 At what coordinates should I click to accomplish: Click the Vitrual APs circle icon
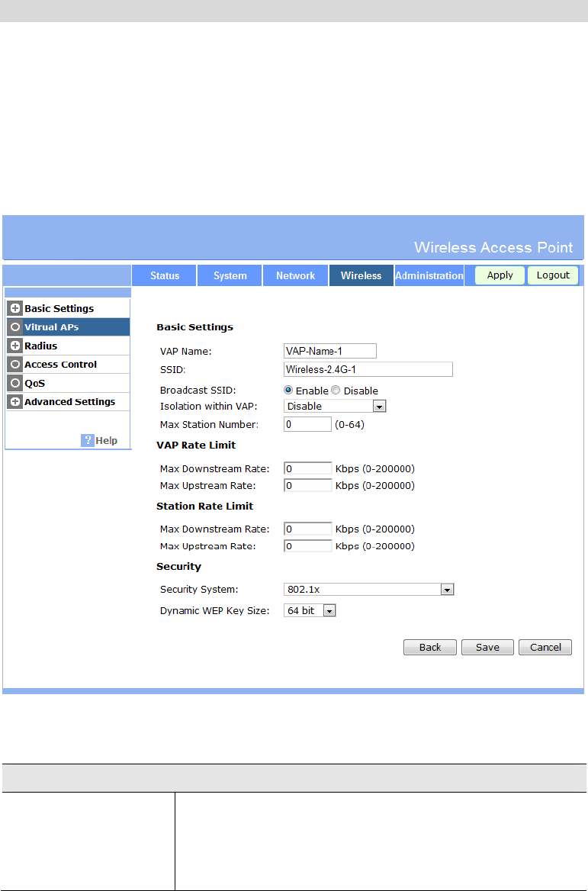click(x=15, y=327)
